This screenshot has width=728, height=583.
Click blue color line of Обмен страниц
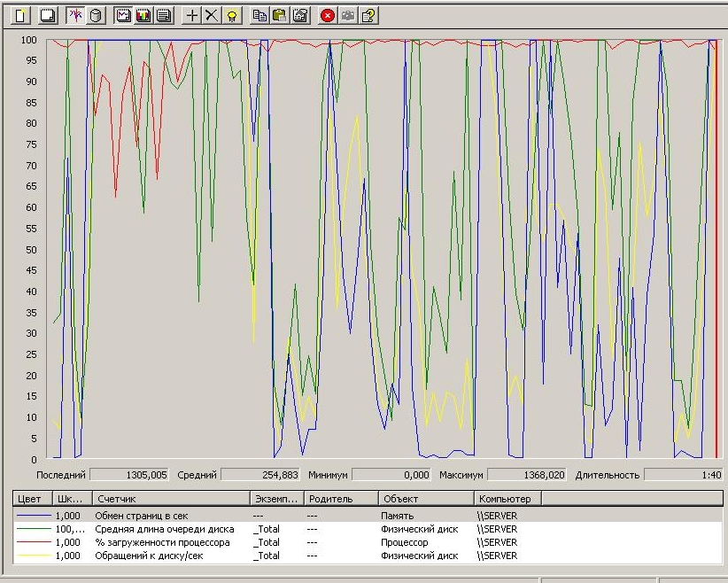(x=33, y=516)
